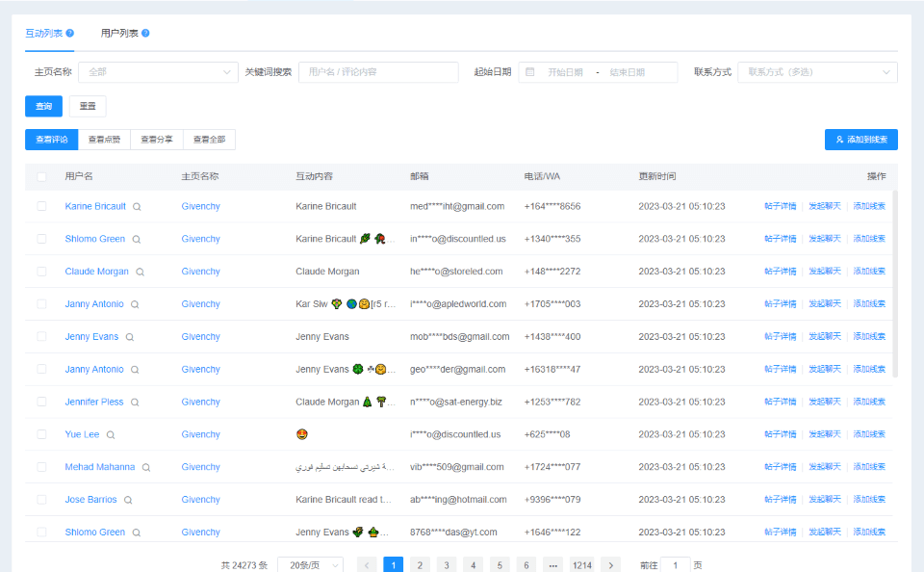924x572 pixels.
Task: Switch to the 用户列表 tab
Action: tap(119, 33)
